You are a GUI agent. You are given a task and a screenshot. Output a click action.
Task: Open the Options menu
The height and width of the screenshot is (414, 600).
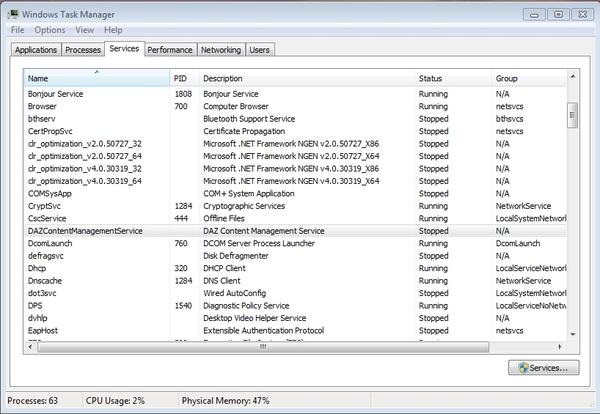click(50, 30)
